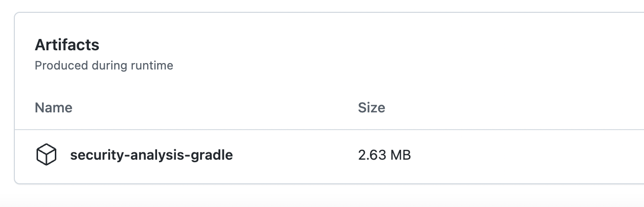Follow the security-analysis-gradle hyperlink

pos(152,155)
